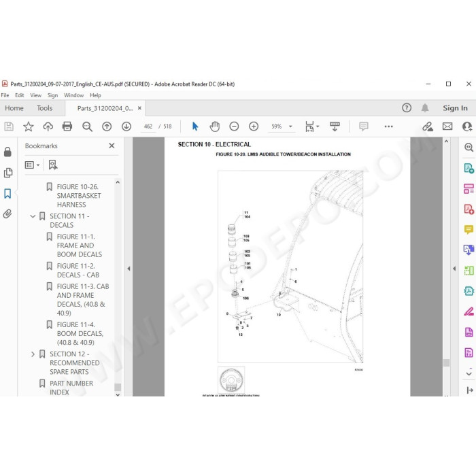Open search tool in right pane
The width and height of the screenshot is (476, 476).
point(469,148)
